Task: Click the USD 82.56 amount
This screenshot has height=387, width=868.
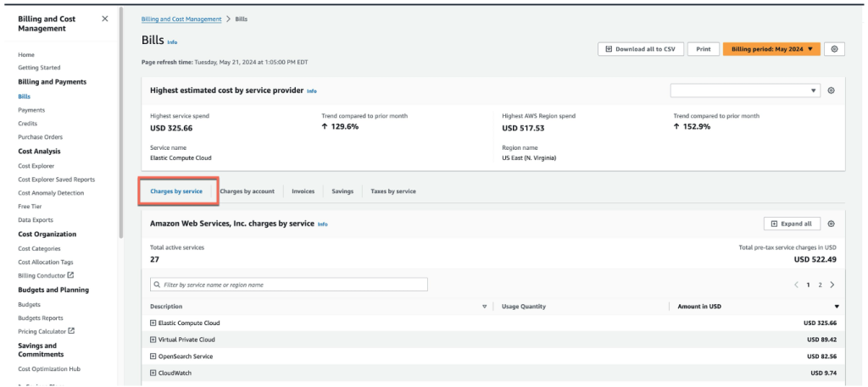Action: coord(822,357)
